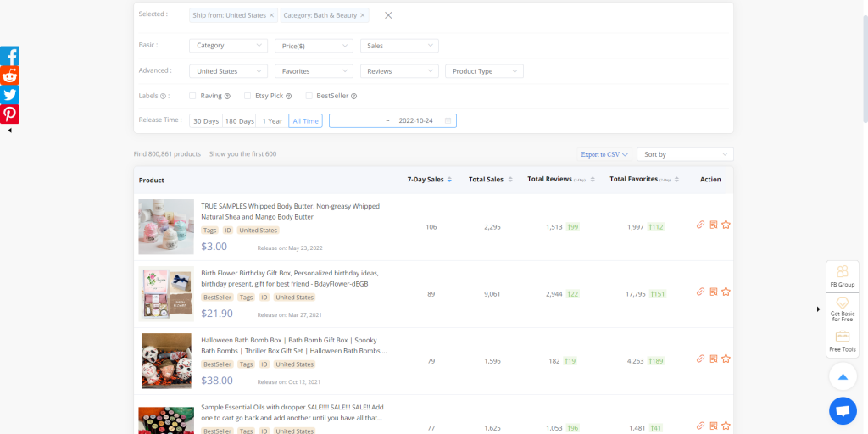Viewport: 868px width, 434px height.
Task: Expand the Price($) dropdown
Action: click(x=314, y=46)
